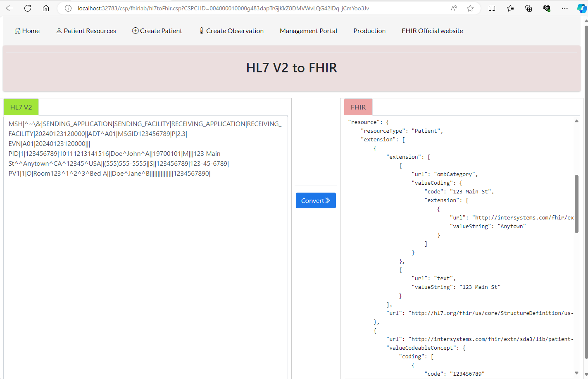Open the Management Portal link
This screenshot has height=379, width=588.
coord(308,31)
